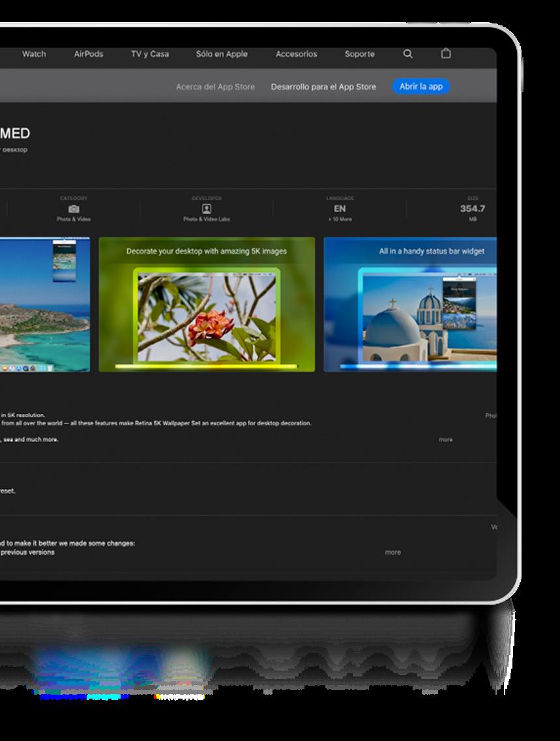Expand description with more link
Viewport: 560px width, 741px height.
point(445,439)
